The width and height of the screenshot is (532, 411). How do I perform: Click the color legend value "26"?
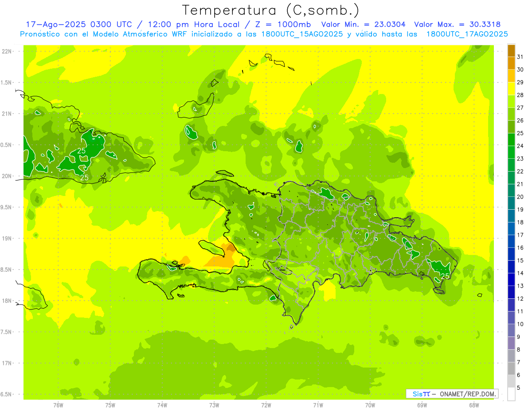[x=520, y=121]
